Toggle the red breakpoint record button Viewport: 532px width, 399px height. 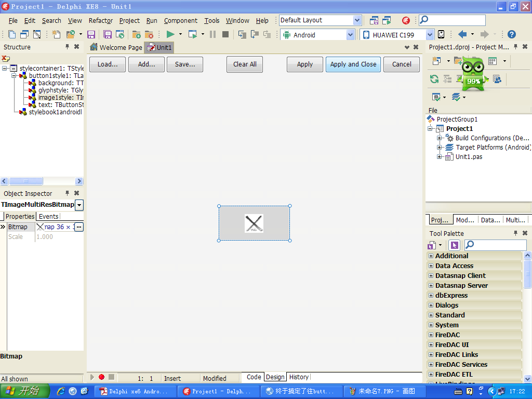[x=101, y=377]
